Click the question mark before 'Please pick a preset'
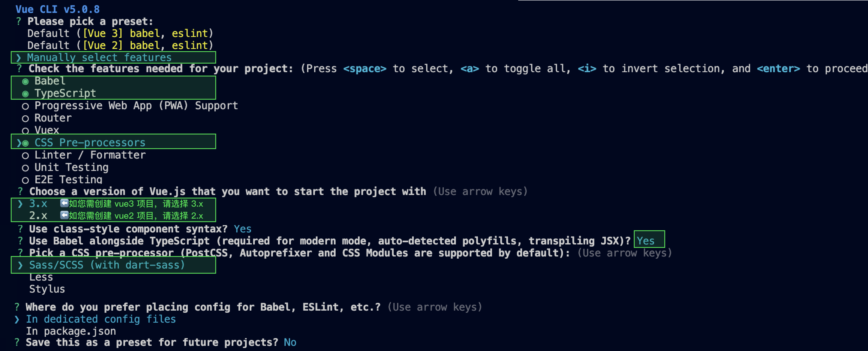The image size is (868, 351). [x=18, y=21]
